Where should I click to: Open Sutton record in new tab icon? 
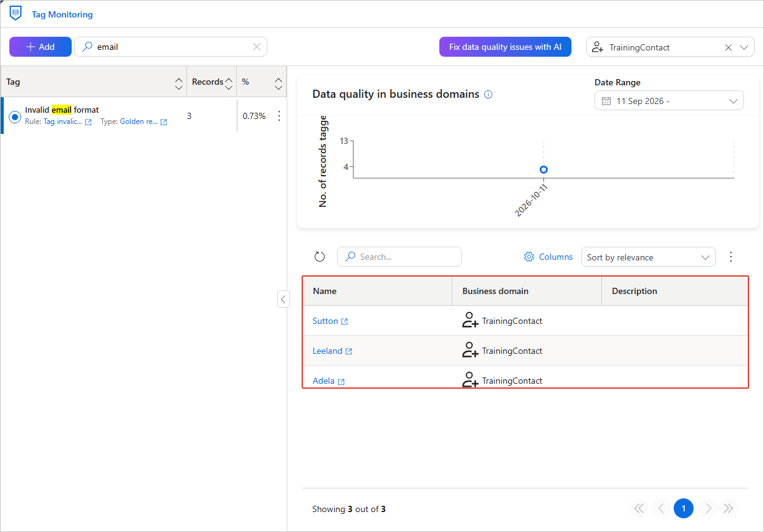345,321
